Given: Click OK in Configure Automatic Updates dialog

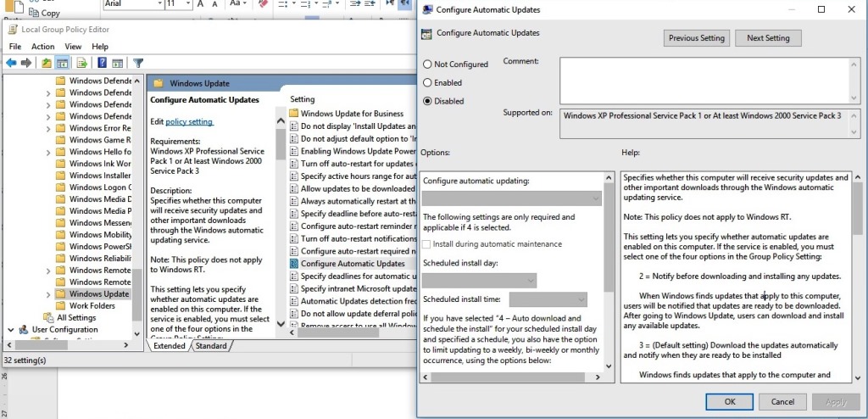Looking at the screenshot, I should (x=730, y=402).
